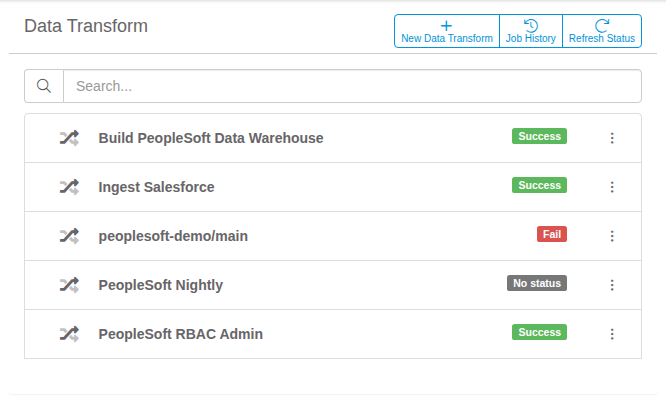The width and height of the screenshot is (666, 402).
Task: Click transform icon beside PeopleSoft Nightly
Action: (69, 285)
